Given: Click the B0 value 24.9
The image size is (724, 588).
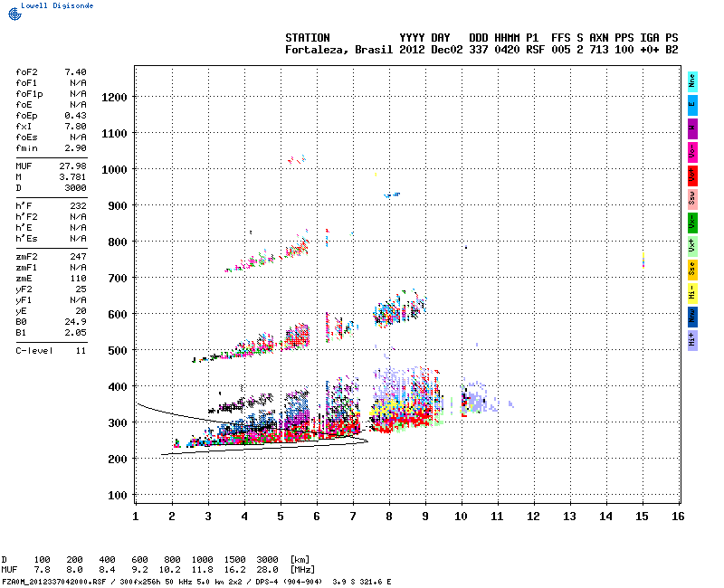Looking at the screenshot, I should coord(75,322).
